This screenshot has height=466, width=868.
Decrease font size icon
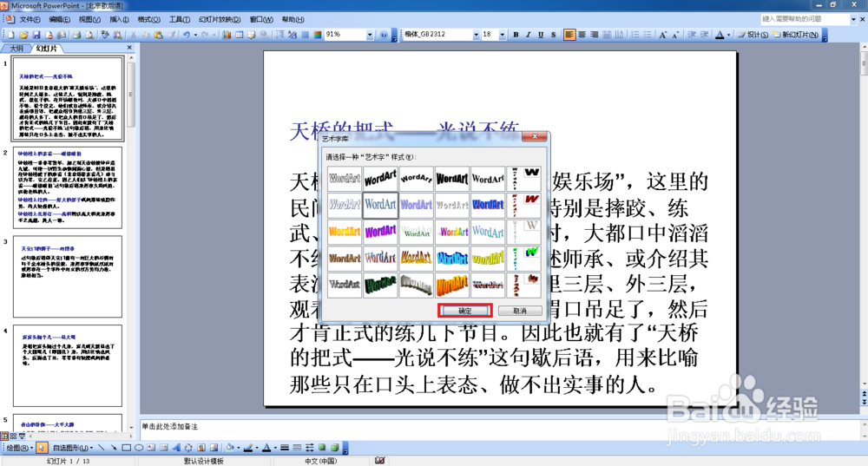coord(675,35)
